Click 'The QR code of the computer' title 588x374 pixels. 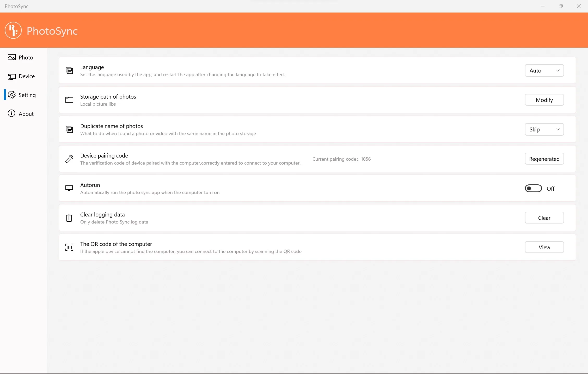116,244
